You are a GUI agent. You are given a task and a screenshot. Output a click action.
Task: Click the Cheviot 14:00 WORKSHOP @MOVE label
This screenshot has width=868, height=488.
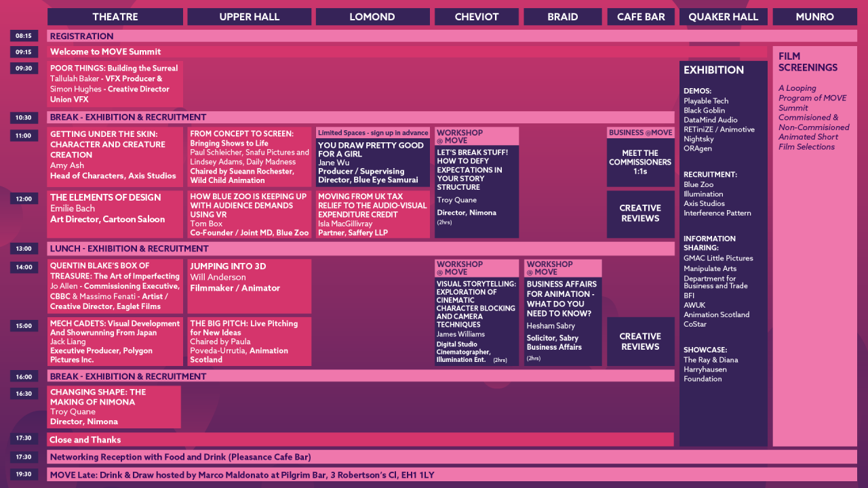[x=477, y=268]
